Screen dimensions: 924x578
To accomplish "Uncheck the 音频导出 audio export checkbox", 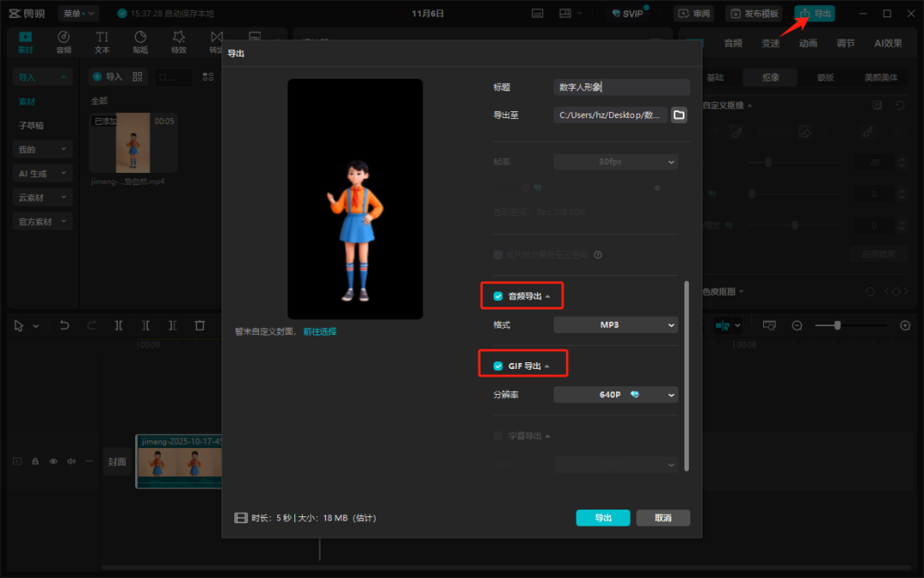I will (x=498, y=296).
